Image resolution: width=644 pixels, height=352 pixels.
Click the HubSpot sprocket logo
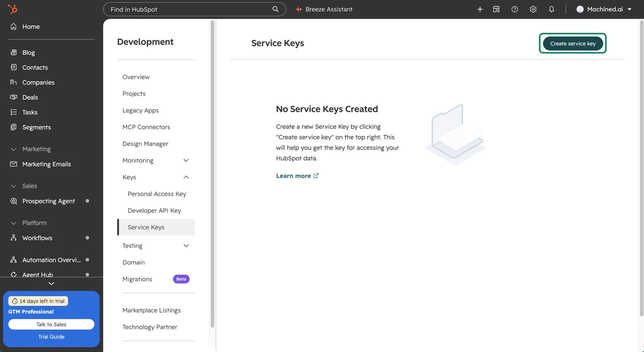pyautogui.click(x=12, y=9)
